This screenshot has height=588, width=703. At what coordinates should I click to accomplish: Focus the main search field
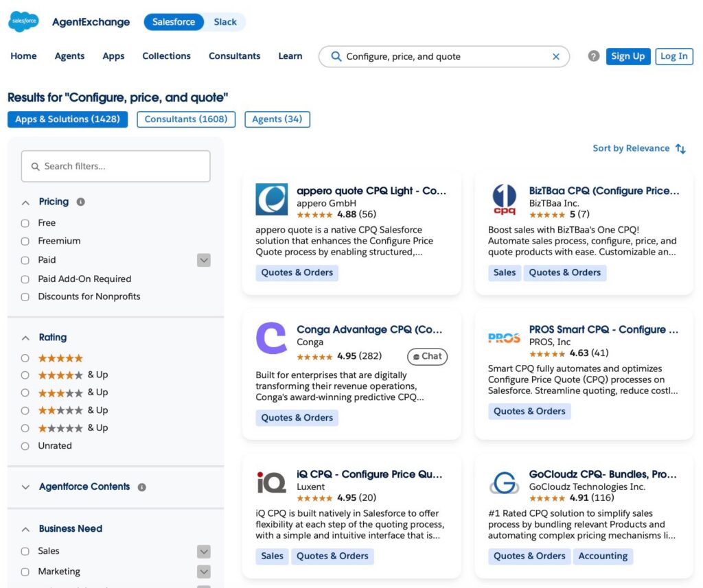[444, 56]
